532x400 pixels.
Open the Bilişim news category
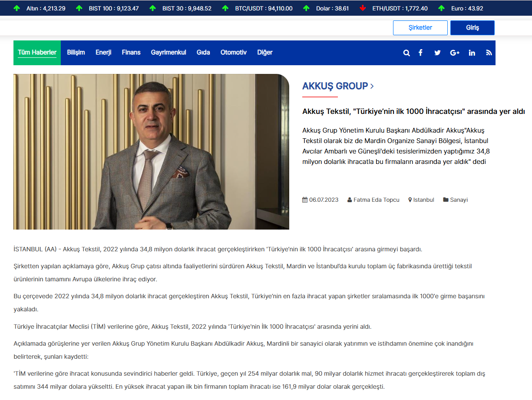coord(76,53)
